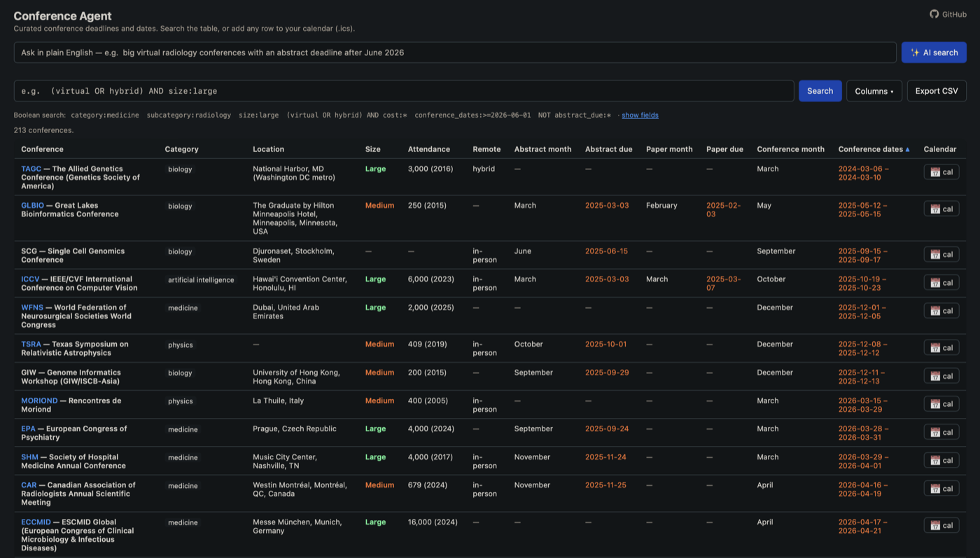
Task: Add ECCMID conference to calendar
Action: (941, 525)
